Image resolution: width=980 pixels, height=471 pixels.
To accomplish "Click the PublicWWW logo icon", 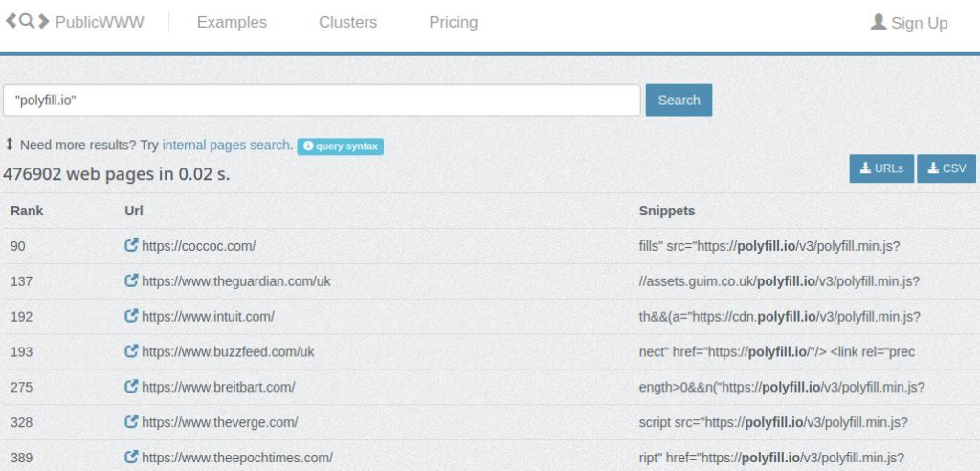I will click(x=27, y=21).
